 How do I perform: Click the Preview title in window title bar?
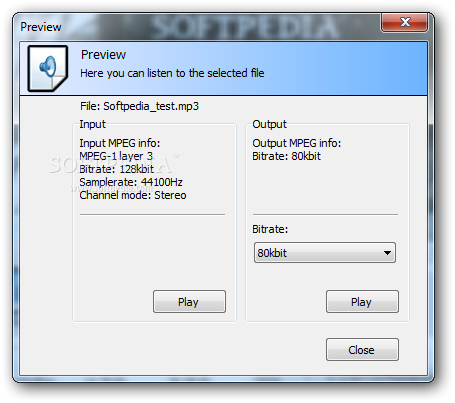[41, 27]
